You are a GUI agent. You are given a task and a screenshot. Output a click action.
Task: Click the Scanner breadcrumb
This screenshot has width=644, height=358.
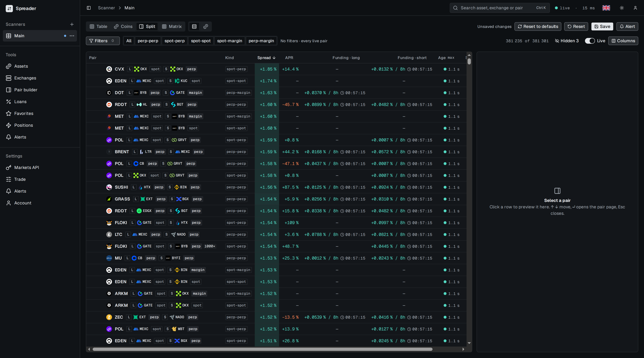point(106,8)
